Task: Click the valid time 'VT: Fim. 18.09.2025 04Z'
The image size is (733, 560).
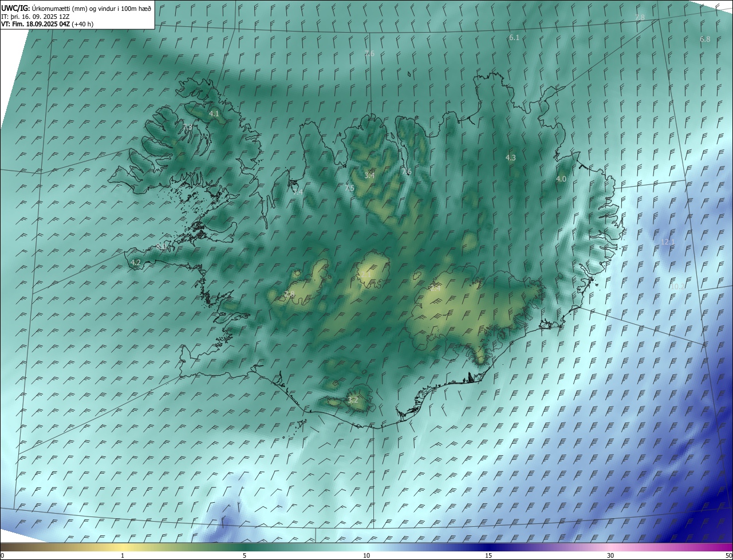Action: coord(36,24)
